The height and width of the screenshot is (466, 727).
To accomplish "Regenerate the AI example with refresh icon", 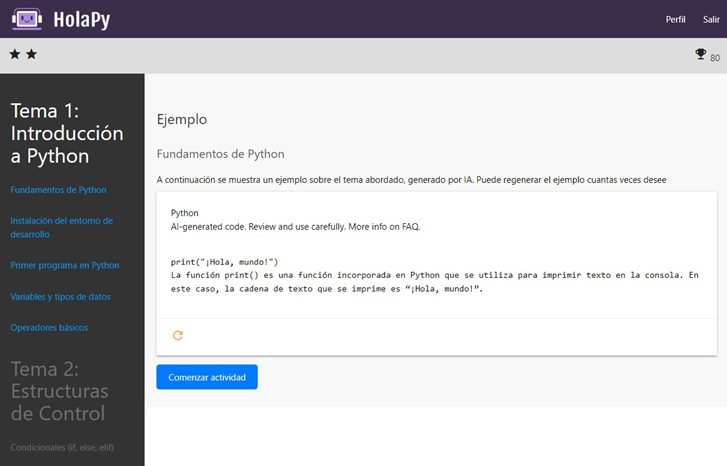I will point(178,336).
